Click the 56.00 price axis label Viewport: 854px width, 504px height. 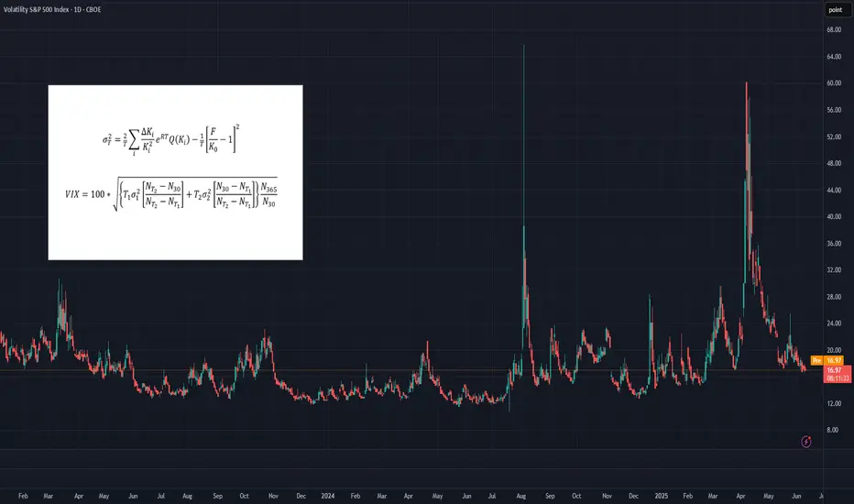click(834, 110)
